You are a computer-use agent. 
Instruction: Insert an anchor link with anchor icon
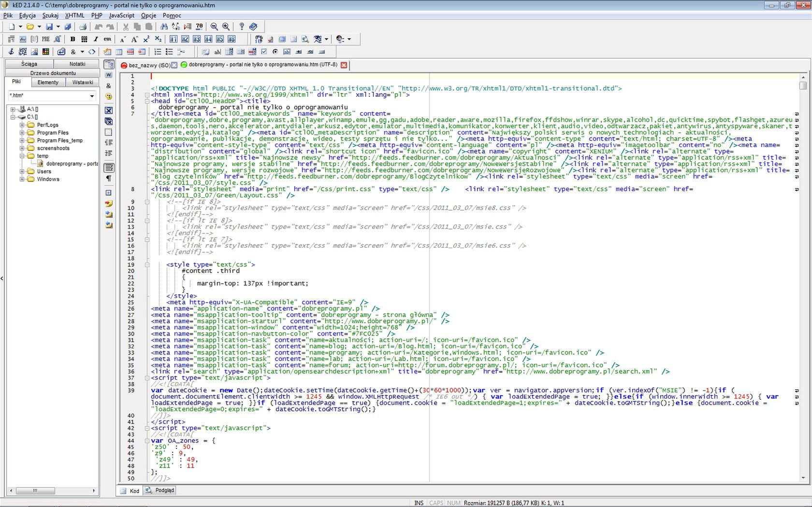[11, 52]
